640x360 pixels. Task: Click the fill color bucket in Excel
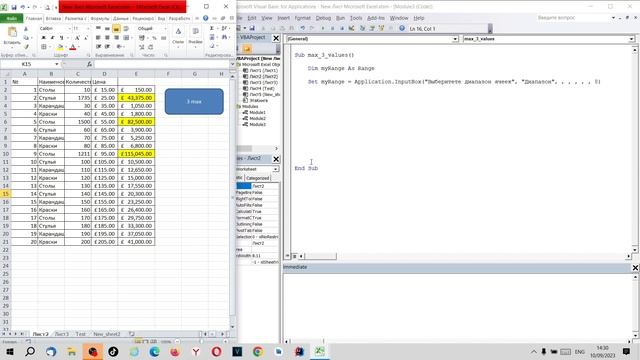point(60,47)
